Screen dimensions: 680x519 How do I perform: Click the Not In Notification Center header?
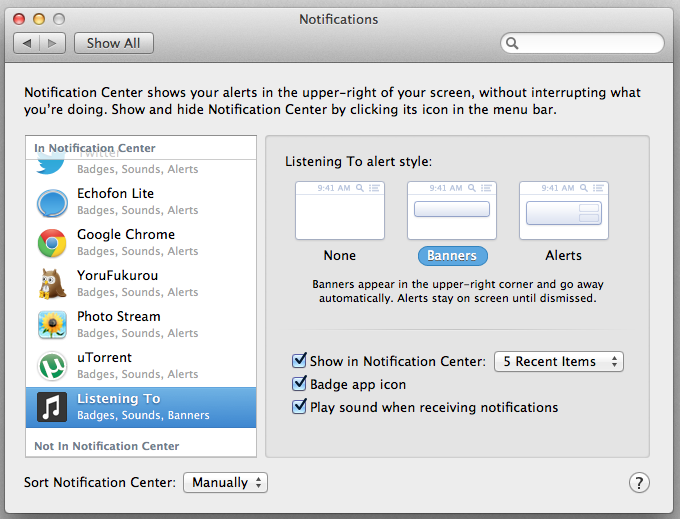[x=107, y=446]
